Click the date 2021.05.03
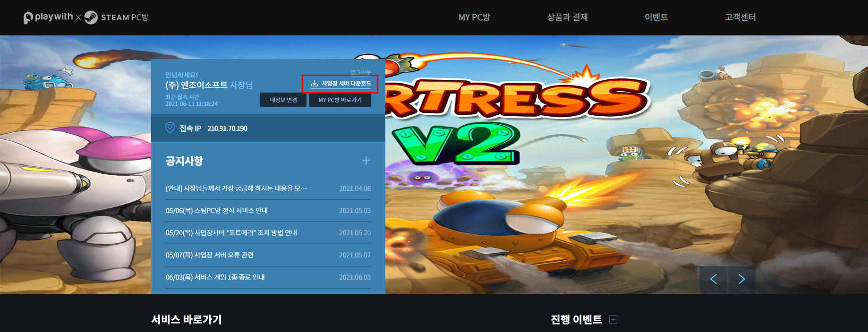This screenshot has height=332, width=868. [355, 211]
